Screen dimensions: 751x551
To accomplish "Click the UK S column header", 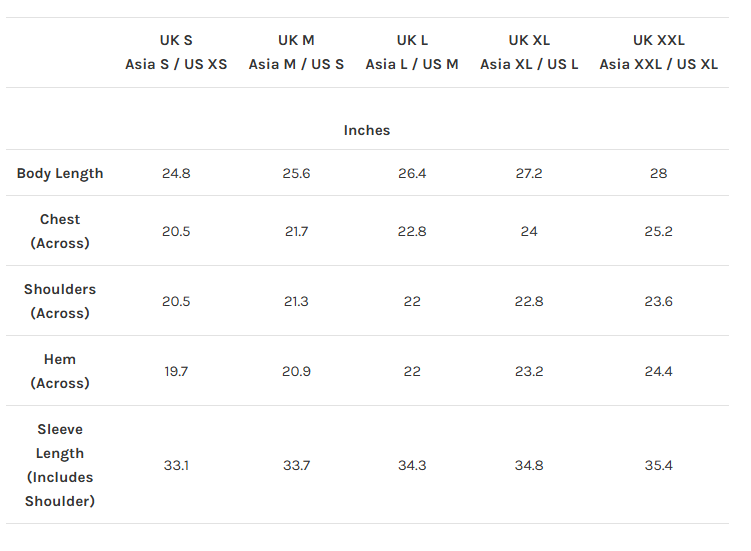I will point(176,52).
